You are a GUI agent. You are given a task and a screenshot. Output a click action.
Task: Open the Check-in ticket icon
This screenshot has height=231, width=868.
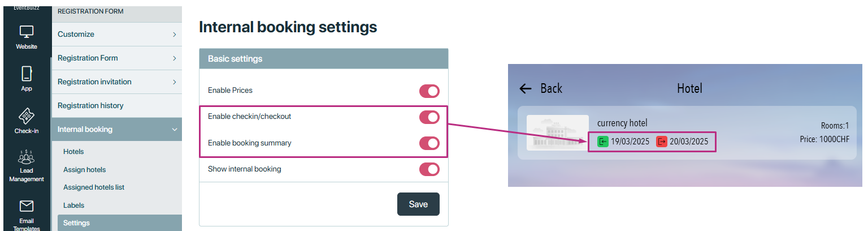27,117
